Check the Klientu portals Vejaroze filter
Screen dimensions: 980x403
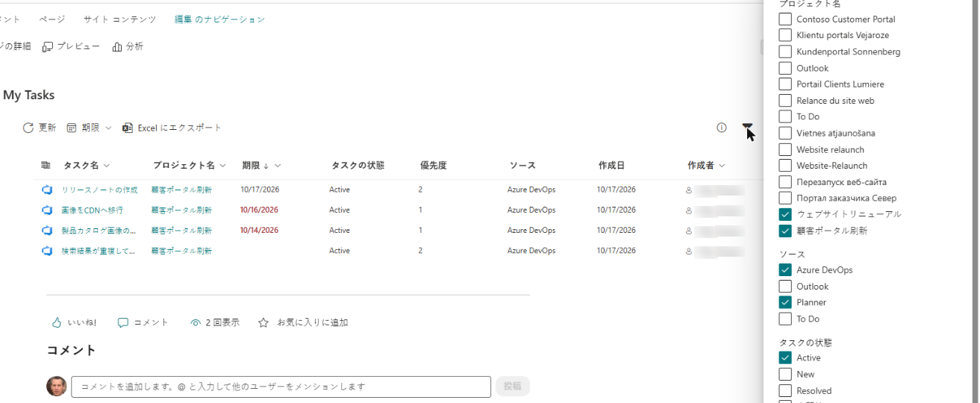coord(785,35)
